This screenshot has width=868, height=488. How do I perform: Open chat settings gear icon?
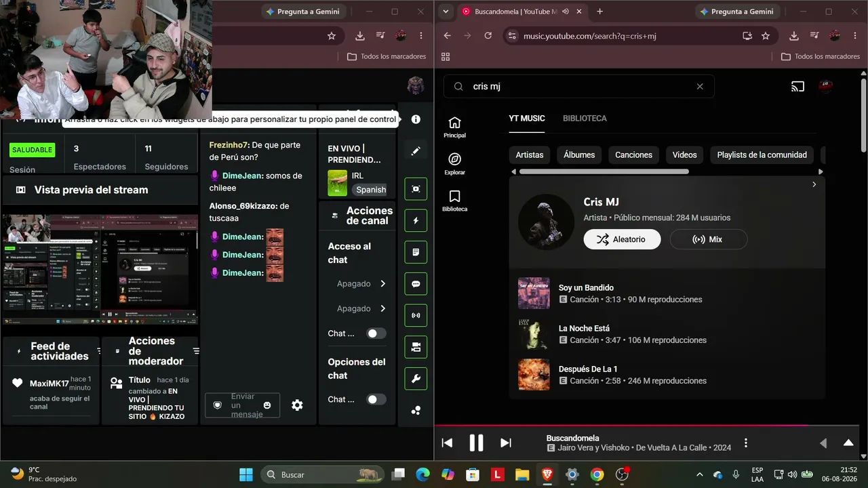tap(297, 405)
